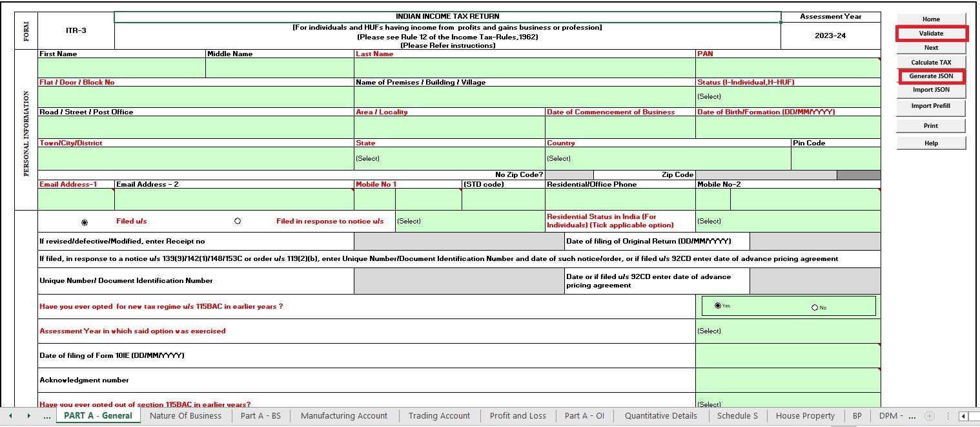Open the Country (Select) dropdown

(668, 158)
